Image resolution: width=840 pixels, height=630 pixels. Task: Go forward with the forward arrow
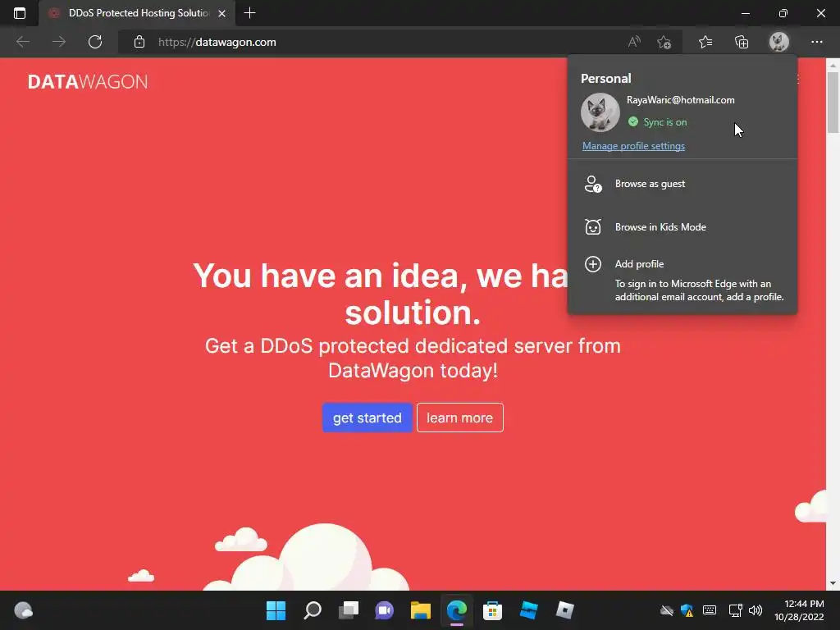59,42
